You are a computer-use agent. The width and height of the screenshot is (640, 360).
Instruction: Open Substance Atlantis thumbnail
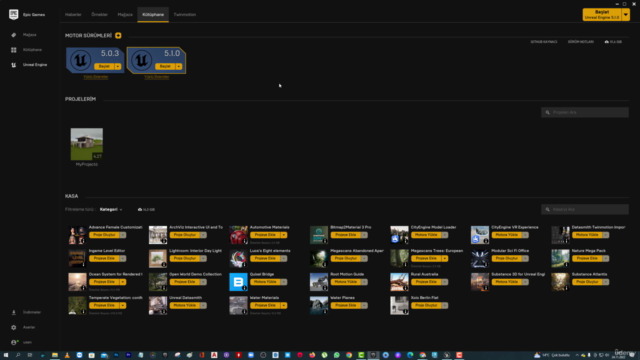click(x=560, y=282)
